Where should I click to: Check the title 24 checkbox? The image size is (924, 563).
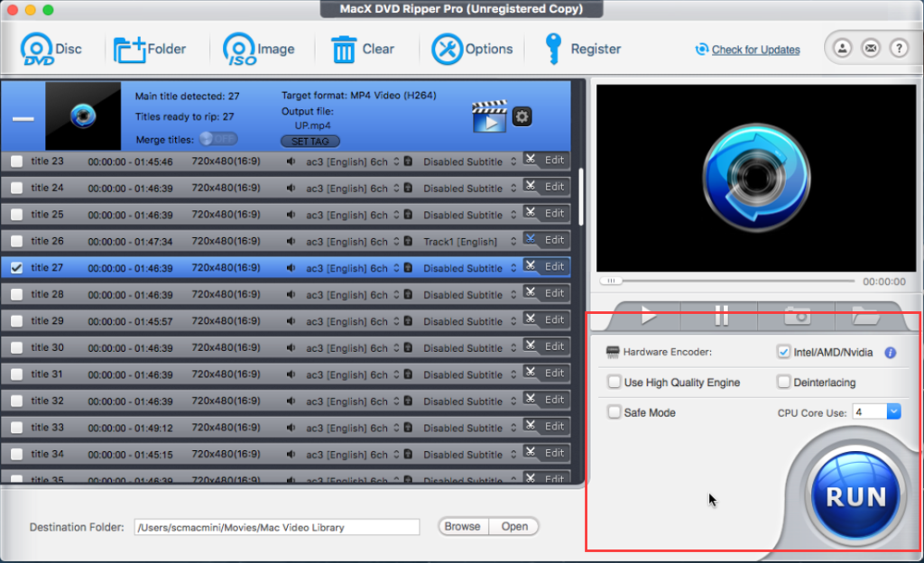pos(16,188)
